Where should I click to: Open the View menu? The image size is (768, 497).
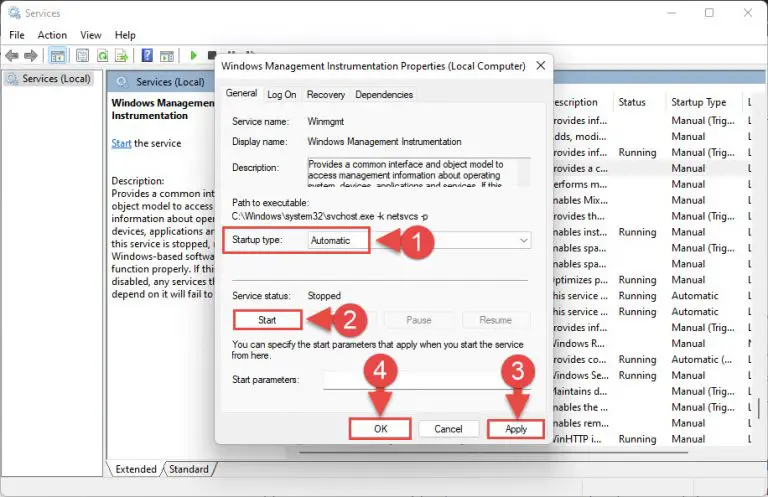click(90, 35)
